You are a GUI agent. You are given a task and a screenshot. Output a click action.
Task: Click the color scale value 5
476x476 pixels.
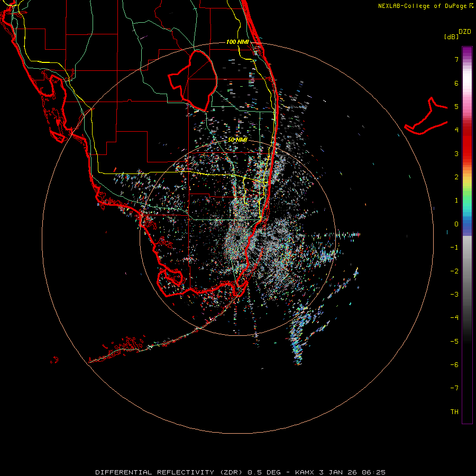click(x=456, y=106)
